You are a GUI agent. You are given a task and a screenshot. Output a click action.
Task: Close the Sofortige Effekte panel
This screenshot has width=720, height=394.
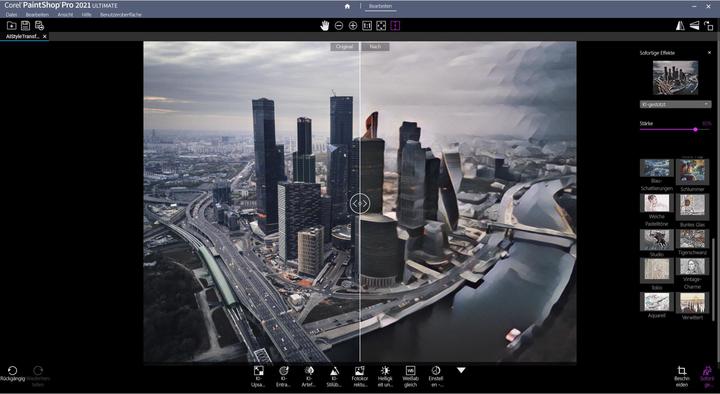tap(709, 53)
